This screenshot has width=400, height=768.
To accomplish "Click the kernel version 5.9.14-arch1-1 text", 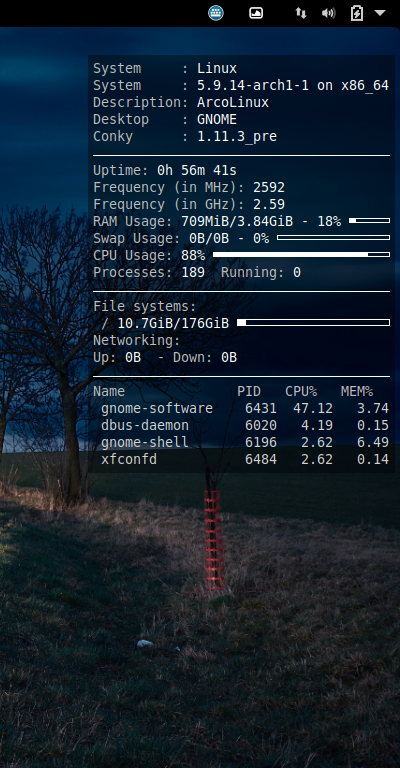I will click(x=253, y=85).
